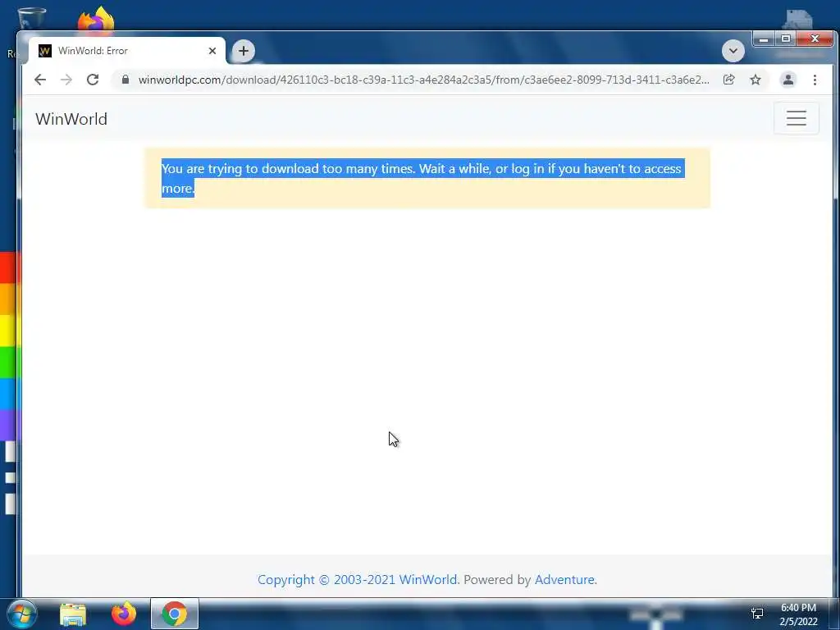Open the WinWorld hamburger menu
Screen dimensions: 840x630
coord(796,118)
